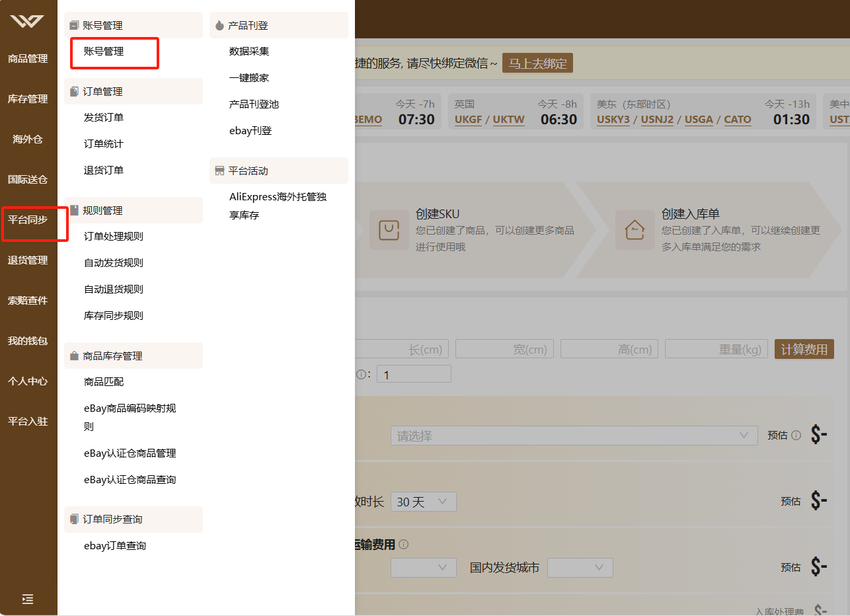Click the UKTW warehouse link
This screenshot has height=616, width=850.
[x=509, y=120]
